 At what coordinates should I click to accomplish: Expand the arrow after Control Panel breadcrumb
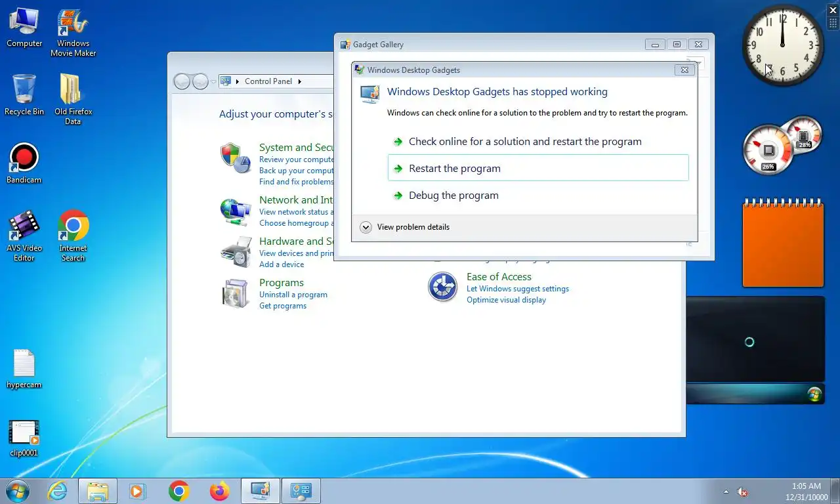[x=300, y=81]
